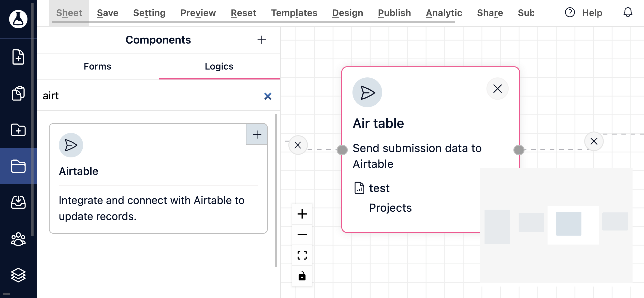Toggle canvas interactivity lock
The width and height of the screenshot is (644, 298).
302,276
